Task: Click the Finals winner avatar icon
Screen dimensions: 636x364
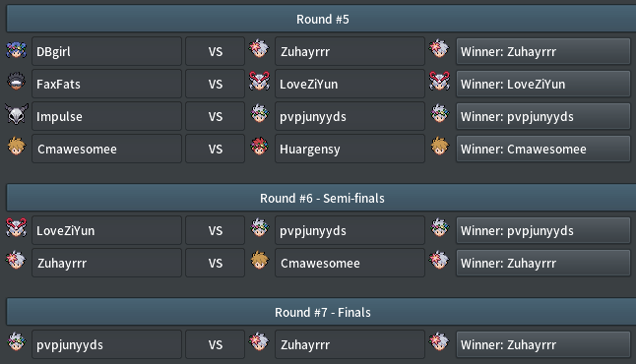Action: [x=440, y=341]
